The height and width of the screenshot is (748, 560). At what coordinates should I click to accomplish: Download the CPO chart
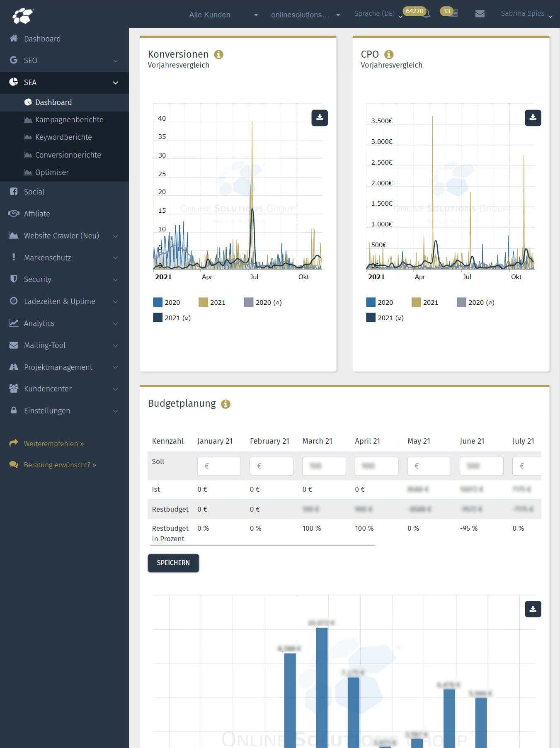coord(533,118)
